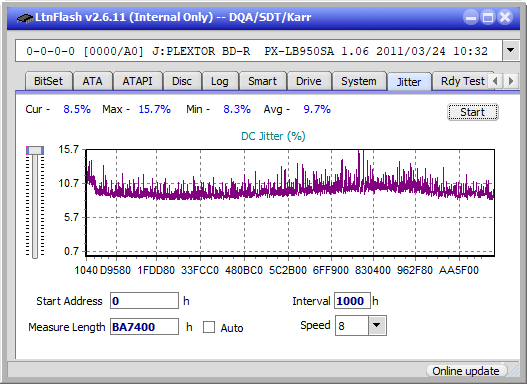Click the window resize grip
This screenshot has height=384, width=527.
[513, 371]
